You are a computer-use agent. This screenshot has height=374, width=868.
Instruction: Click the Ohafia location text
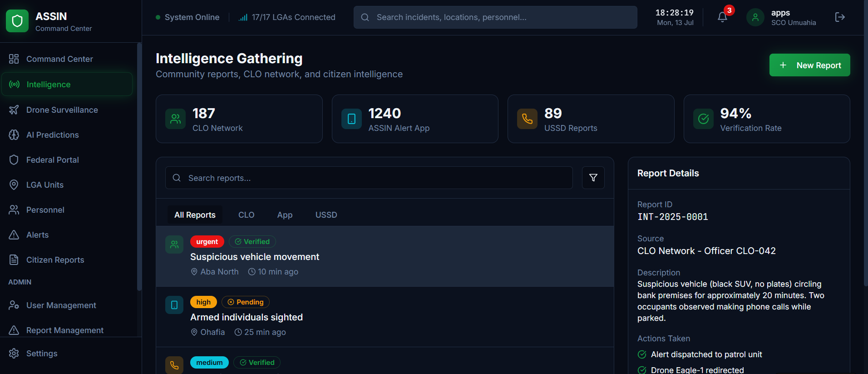pyautogui.click(x=212, y=332)
